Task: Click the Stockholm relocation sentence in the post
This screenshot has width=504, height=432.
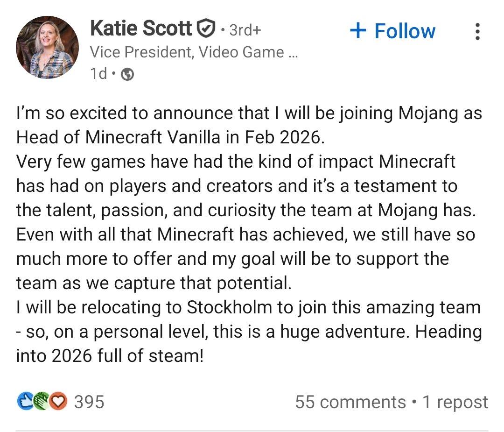Action: tap(247, 308)
